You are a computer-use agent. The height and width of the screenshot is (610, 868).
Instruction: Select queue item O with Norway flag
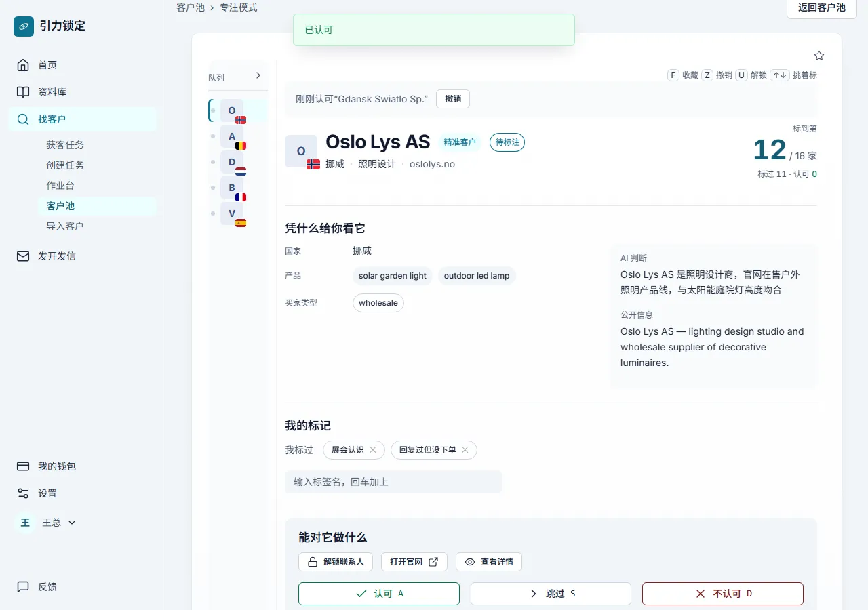(x=238, y=110)
